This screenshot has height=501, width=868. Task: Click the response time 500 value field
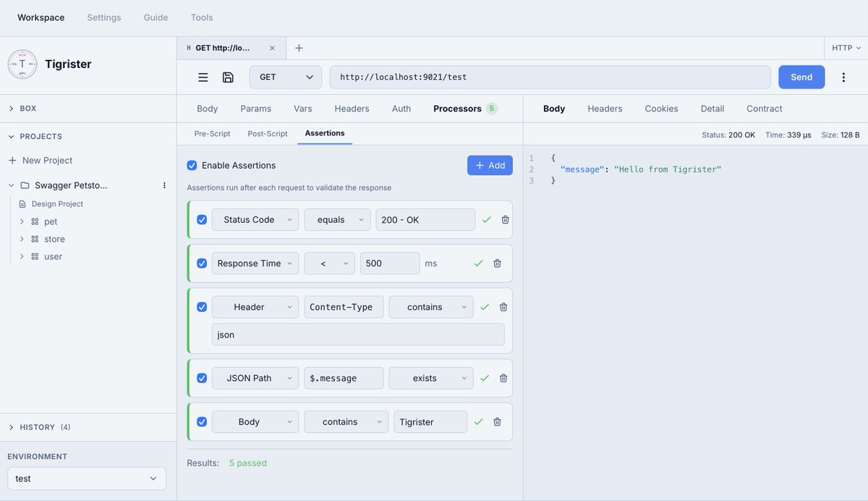point(390,264)
